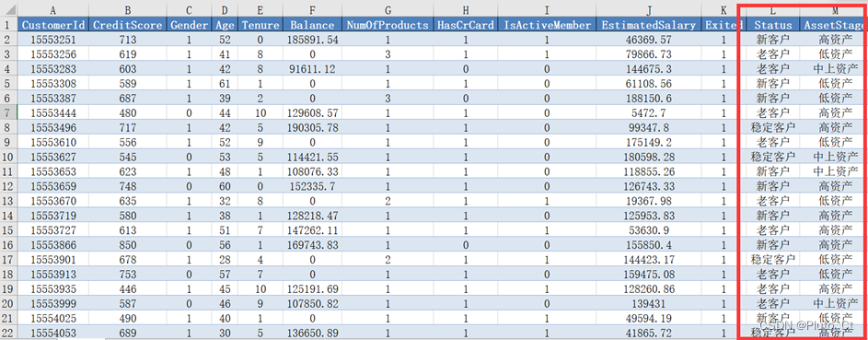Select cell with CustomerId 15553283

53,69
